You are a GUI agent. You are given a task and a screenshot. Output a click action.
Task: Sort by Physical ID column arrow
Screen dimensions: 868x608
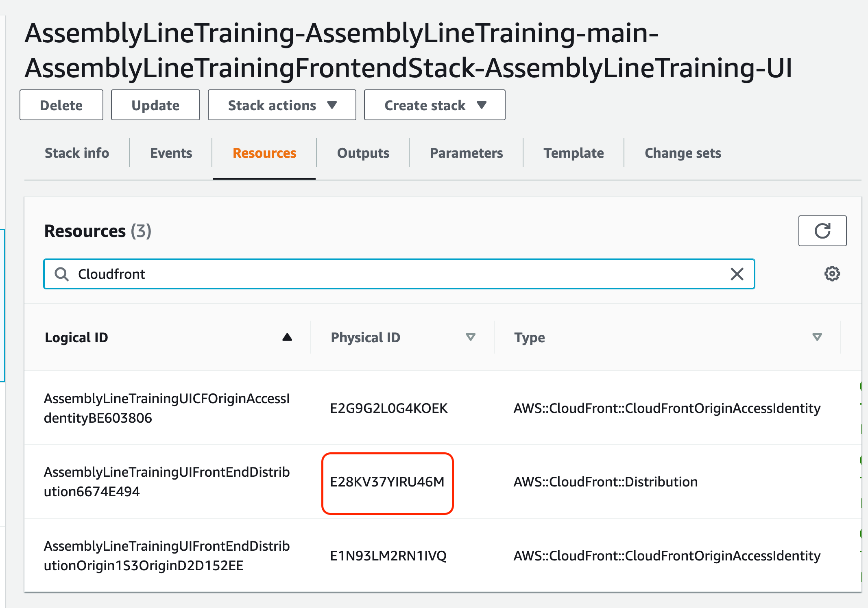(470, 337)
